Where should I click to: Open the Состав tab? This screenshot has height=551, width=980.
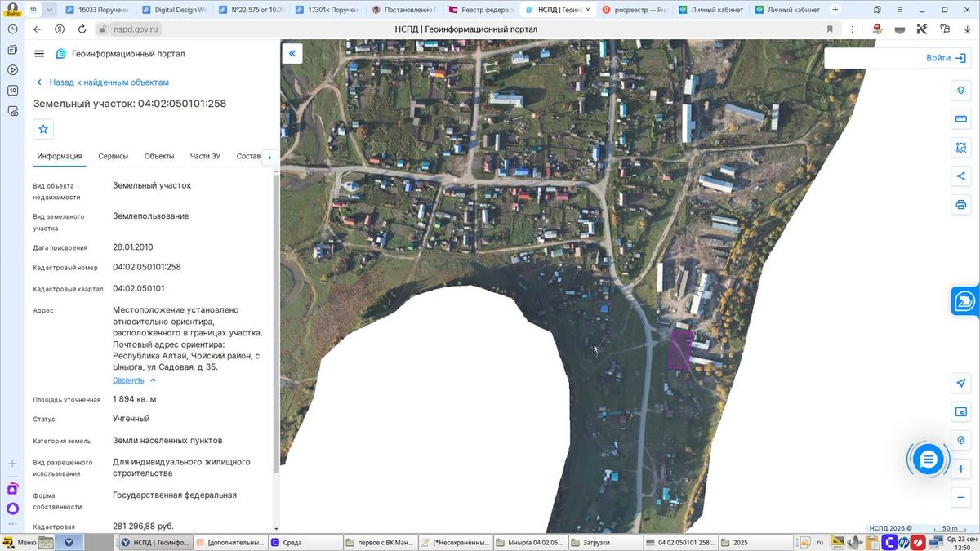248,156
